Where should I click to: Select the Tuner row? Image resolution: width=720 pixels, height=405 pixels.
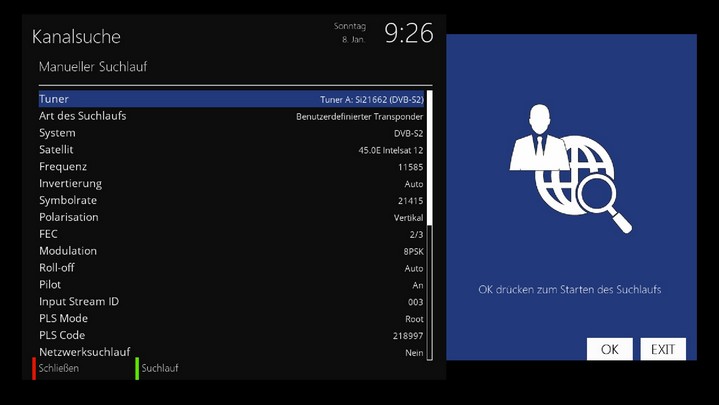pos(231,99)
